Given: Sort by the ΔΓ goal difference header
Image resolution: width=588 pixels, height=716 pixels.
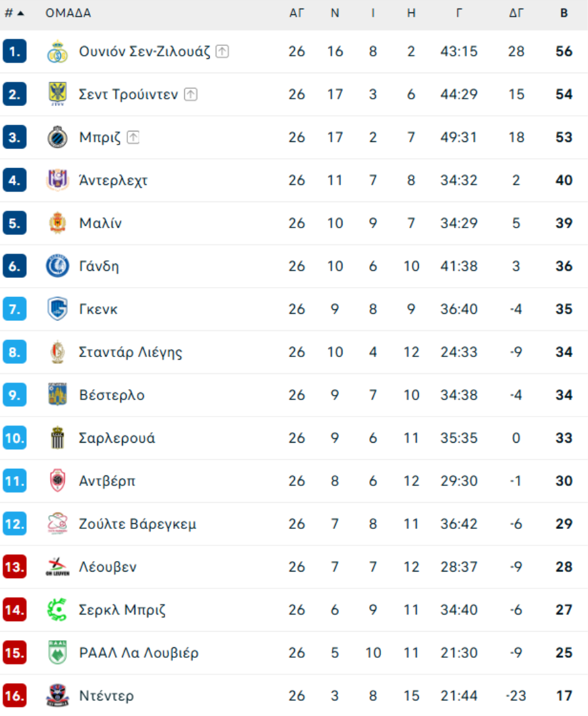Looking at the screenshot, I should (516, 13).
